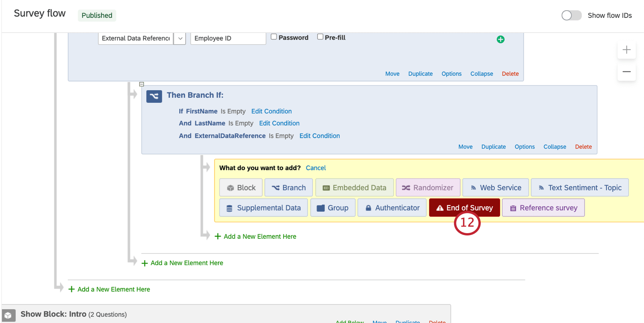Click Move on the Branch element
Screen dimensions: 644x323
click(466, 147)
